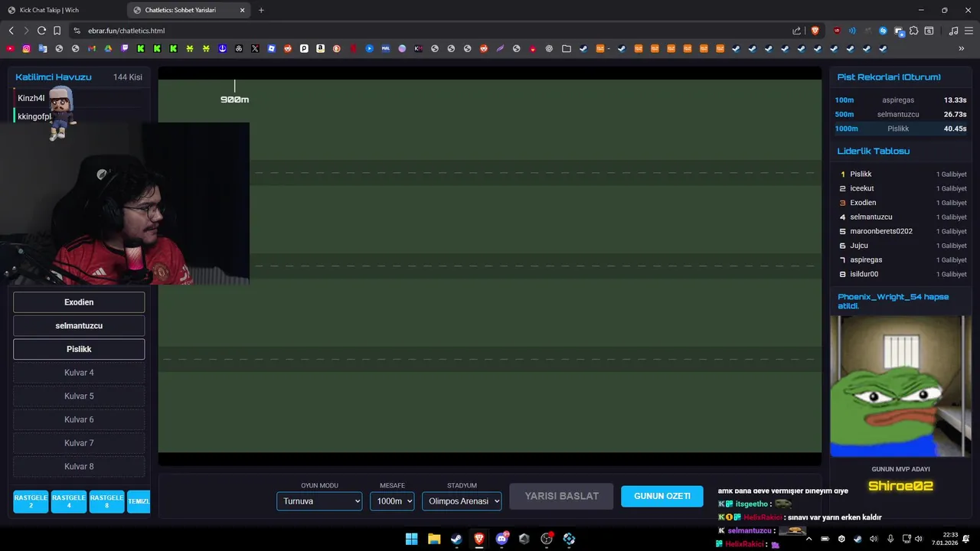Select the selmantuzcu lane slot
This screenshot has height=551, width=980.
coord(79,325)
